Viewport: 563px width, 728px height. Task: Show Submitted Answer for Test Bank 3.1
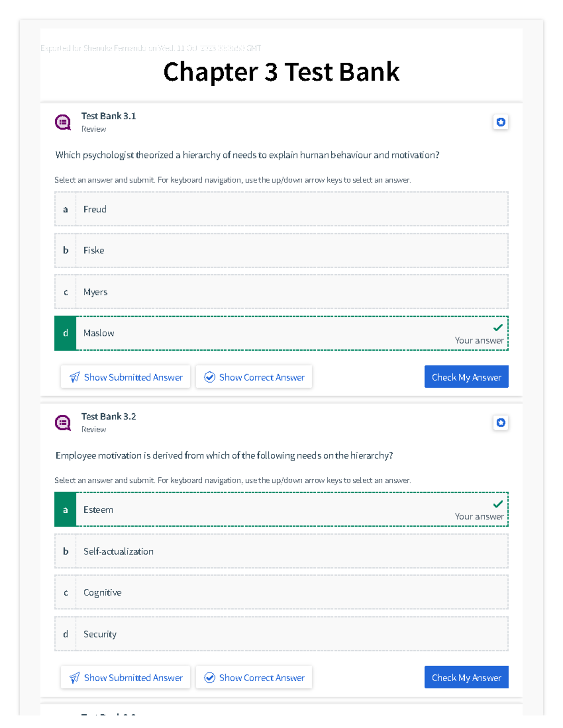126,377
